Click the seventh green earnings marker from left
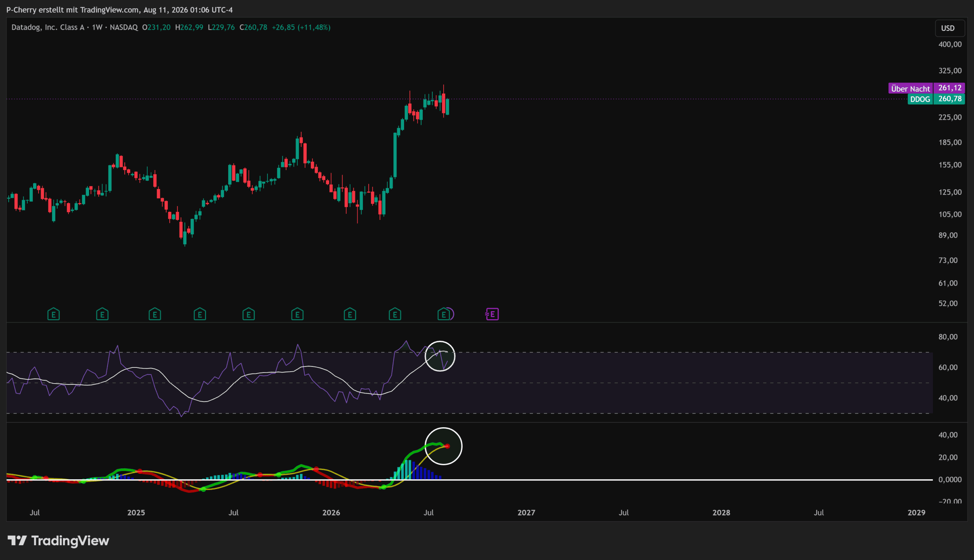This screenshot has width=974, height=560. (x=350, y=314)
